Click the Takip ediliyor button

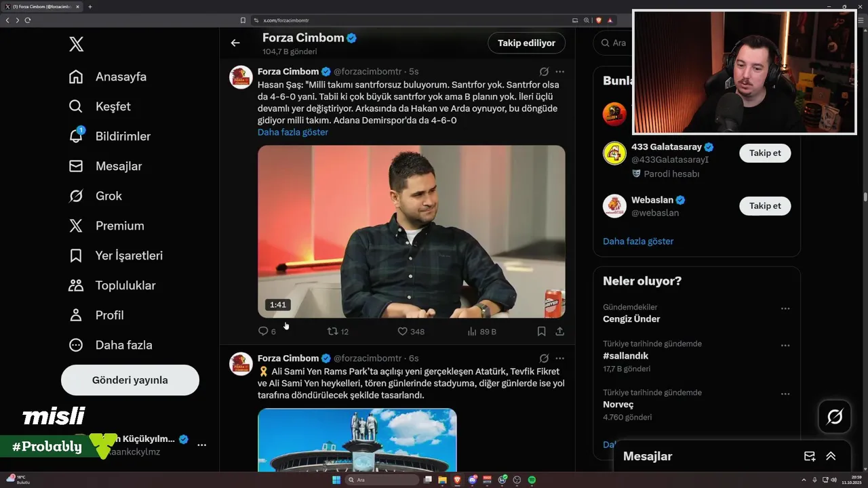[x=526, y=43]
